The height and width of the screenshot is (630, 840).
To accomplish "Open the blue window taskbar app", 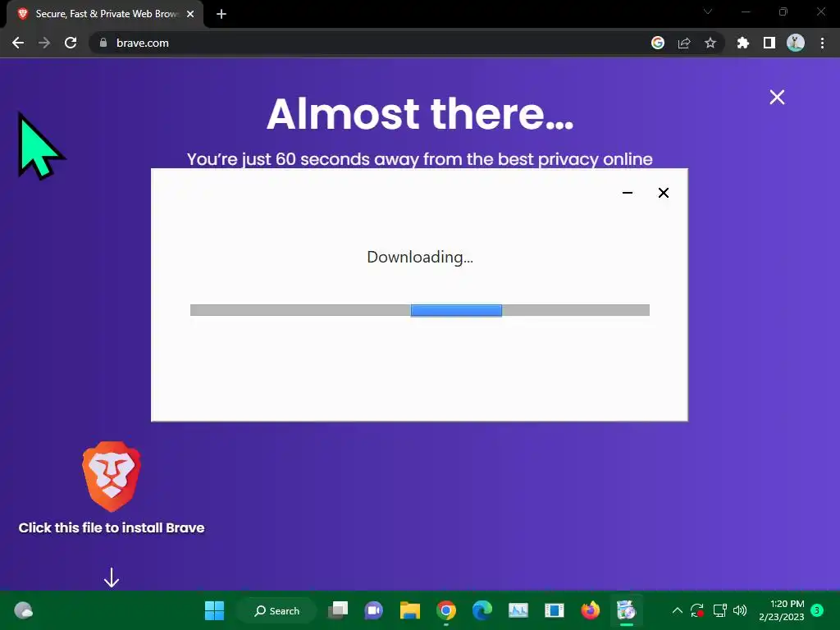I will click(x=554, y=610).
